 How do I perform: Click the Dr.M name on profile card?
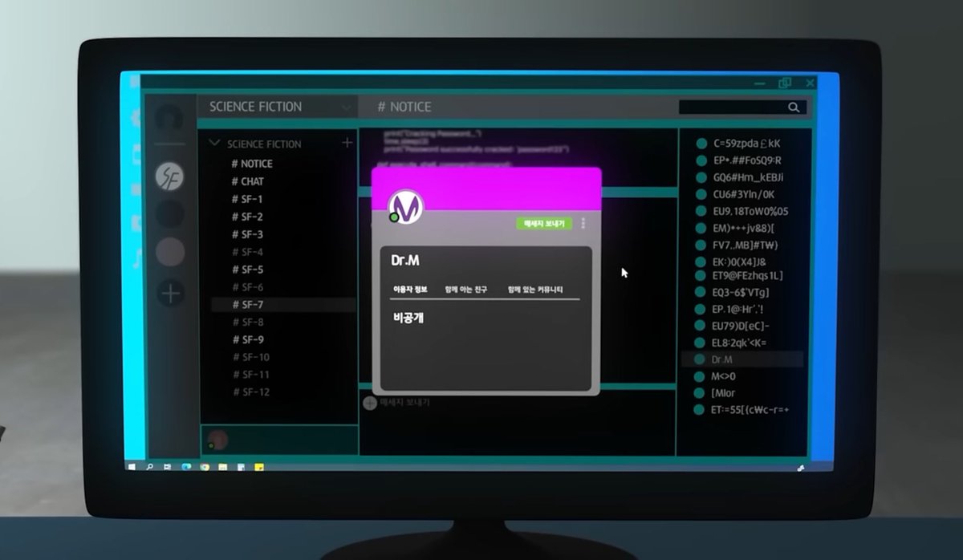pos(405,260)
